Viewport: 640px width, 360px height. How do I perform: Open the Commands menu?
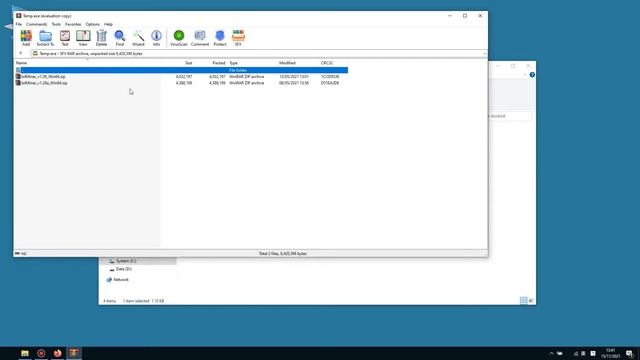coord(36,24)
